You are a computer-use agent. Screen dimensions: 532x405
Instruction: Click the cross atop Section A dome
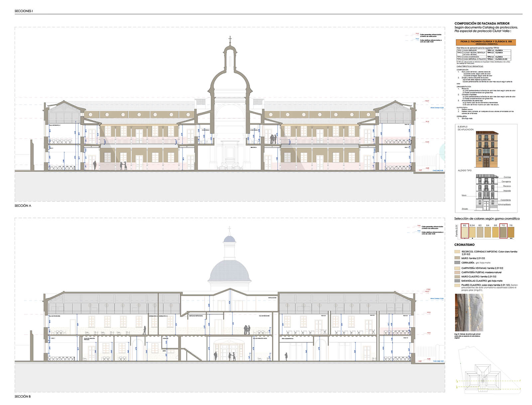pos(229,40)
